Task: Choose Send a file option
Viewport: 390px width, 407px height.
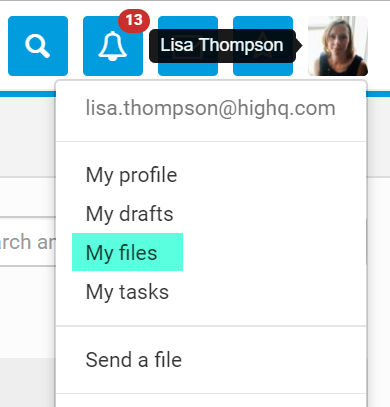Action: point(134,360)
